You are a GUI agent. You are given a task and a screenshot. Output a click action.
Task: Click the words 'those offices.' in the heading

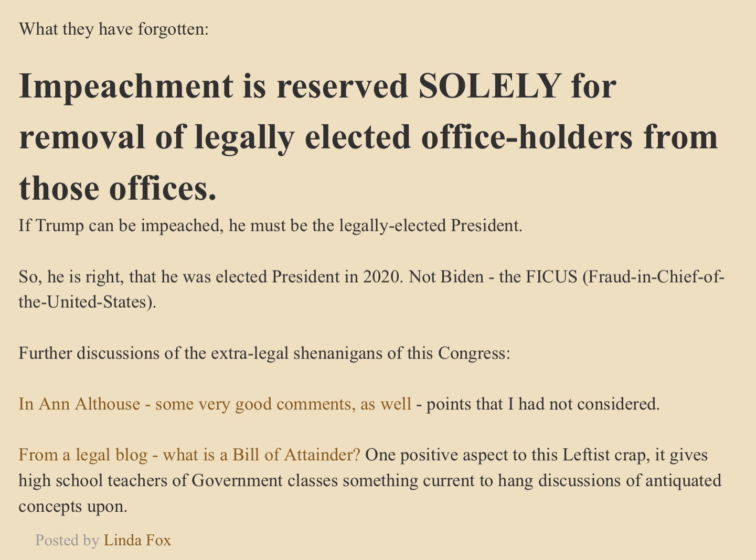click(x=118, y=188)
